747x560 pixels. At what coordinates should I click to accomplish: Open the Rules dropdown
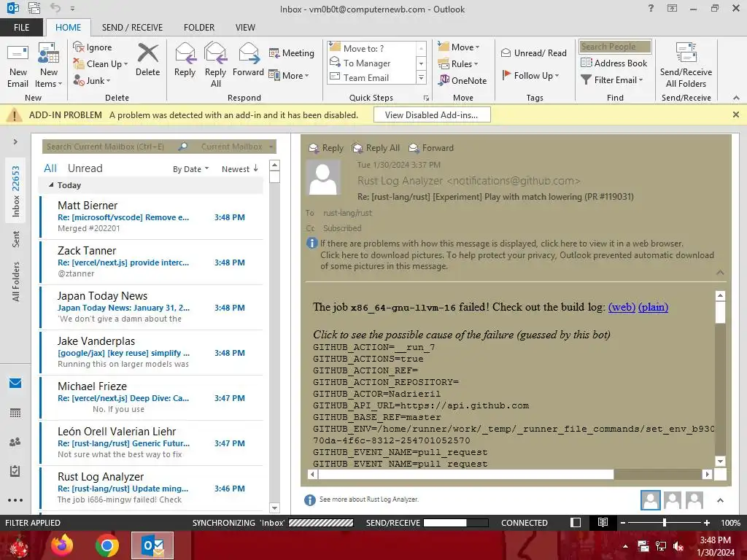pyautogui.click(x=458, y=64)
